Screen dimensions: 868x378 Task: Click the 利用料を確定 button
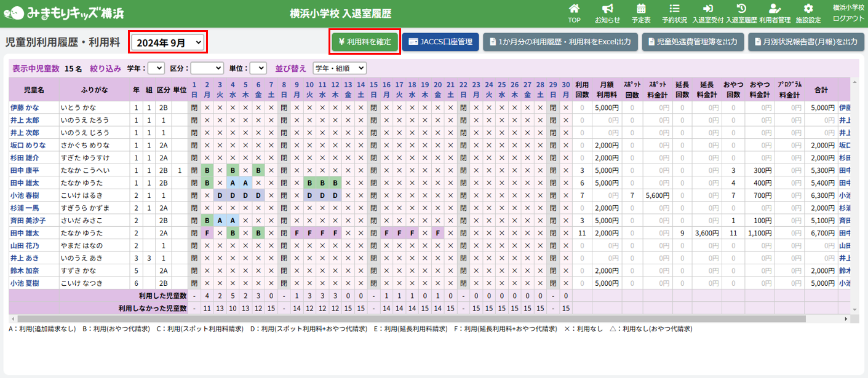pos(365,42)
